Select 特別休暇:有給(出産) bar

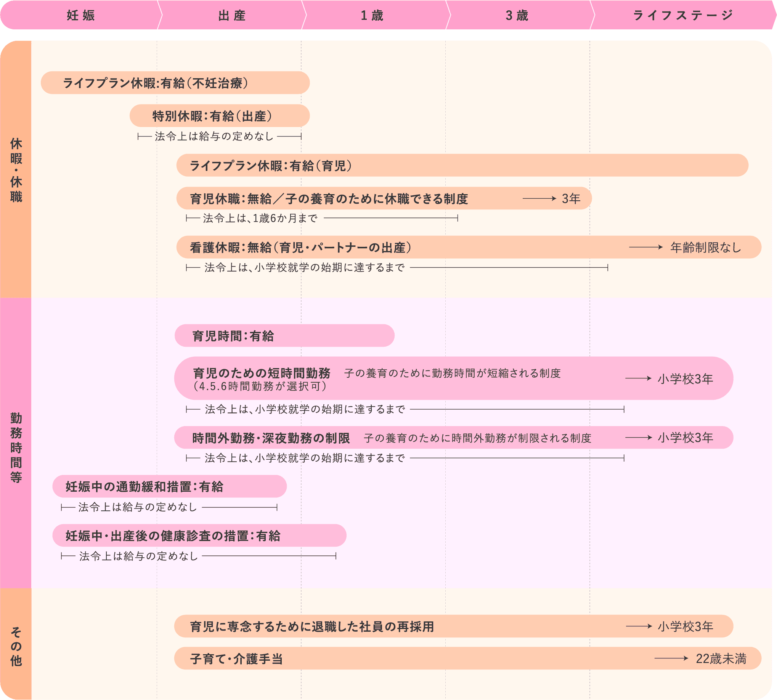point(220,116)
